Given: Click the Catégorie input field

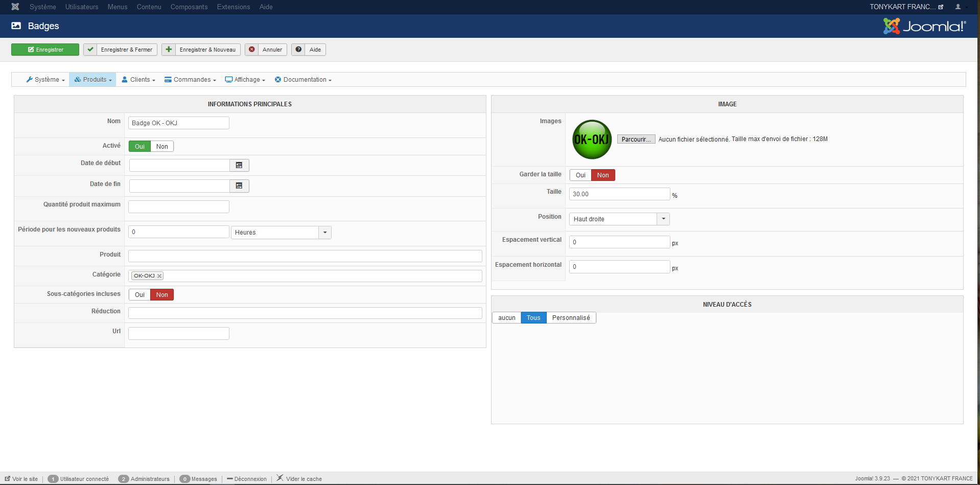Looking at the screenshot, I should 305,276.
